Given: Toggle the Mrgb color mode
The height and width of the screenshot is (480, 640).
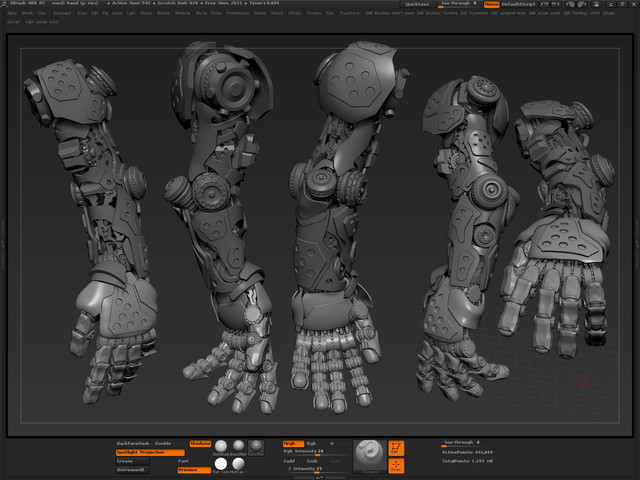Looking at the screenshot, I should pos(292,443).
